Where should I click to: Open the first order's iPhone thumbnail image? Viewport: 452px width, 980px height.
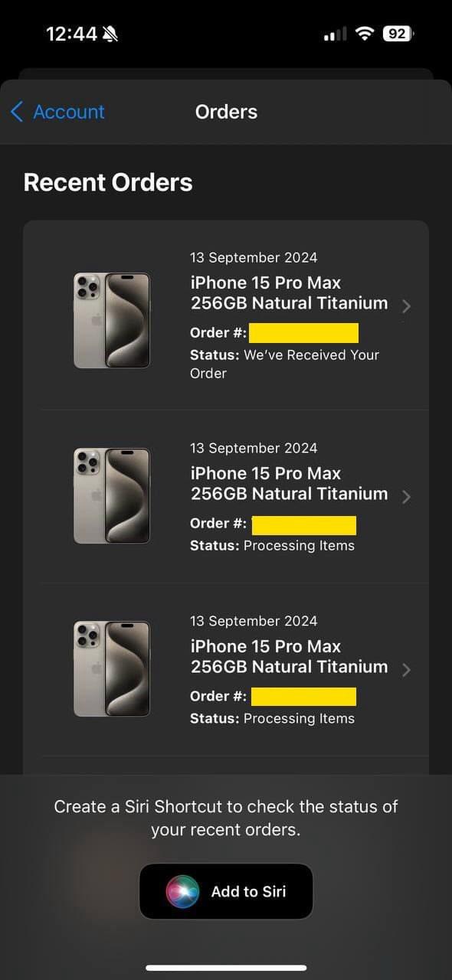(x=112, y=321)
